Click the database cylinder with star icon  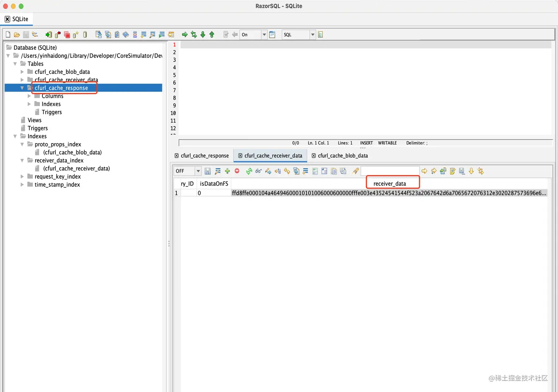coord(76,35)
